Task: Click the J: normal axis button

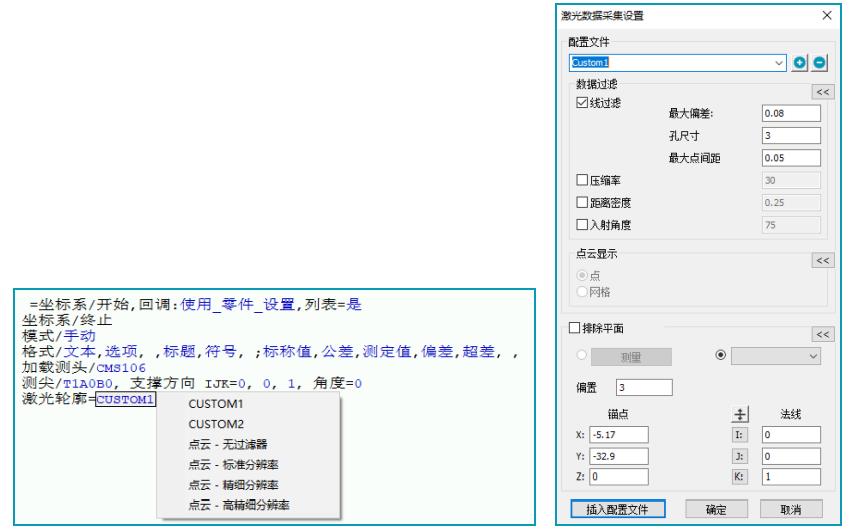Action: click(x=741, y=456)
